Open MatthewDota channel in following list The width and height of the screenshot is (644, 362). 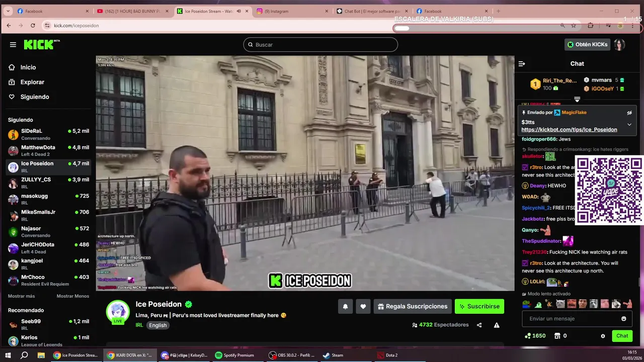click(x=48, y=151)
